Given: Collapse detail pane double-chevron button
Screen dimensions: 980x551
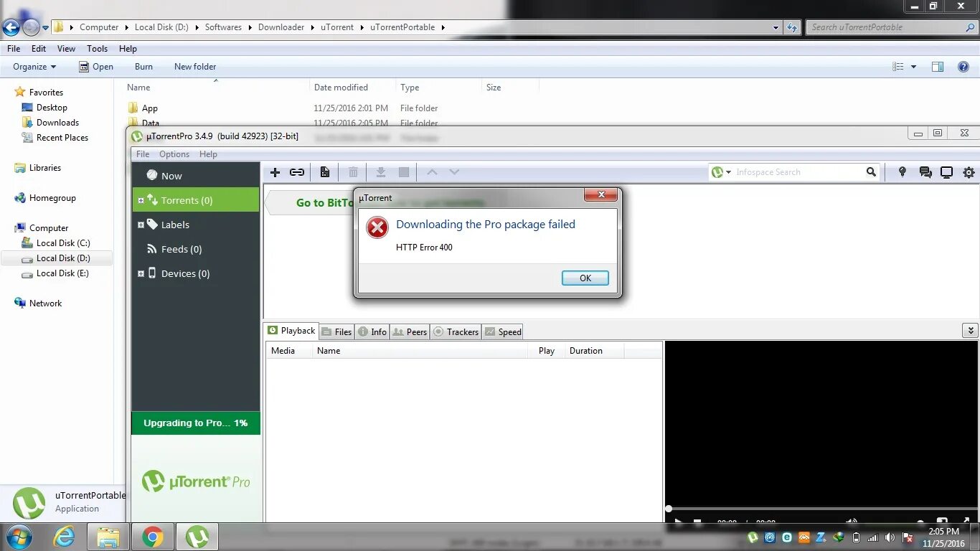Looking at the screenshot, I should click(x=970, y=331).
